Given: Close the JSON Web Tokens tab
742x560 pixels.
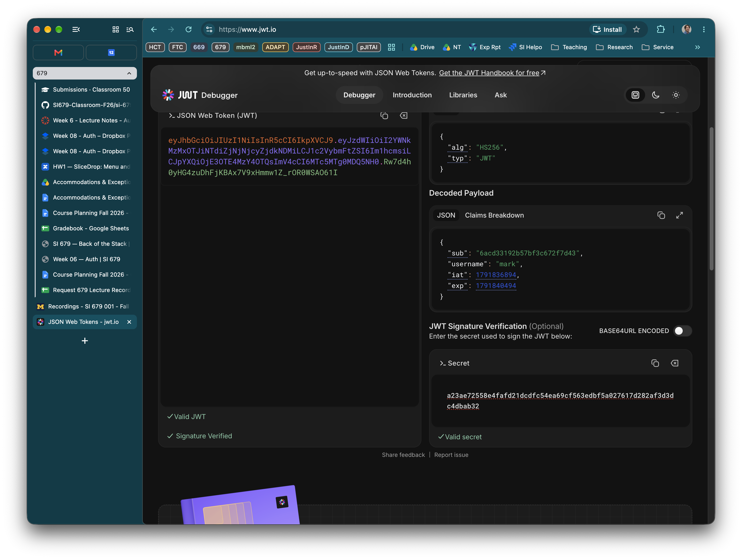Looking at the screenshot, I should coord(129,322).
